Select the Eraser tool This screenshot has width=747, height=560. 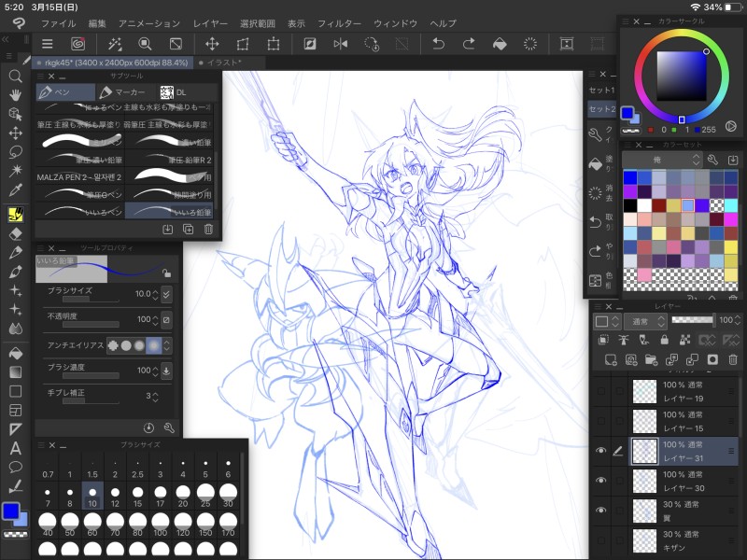pyautogui.click(x=15, y=233)
